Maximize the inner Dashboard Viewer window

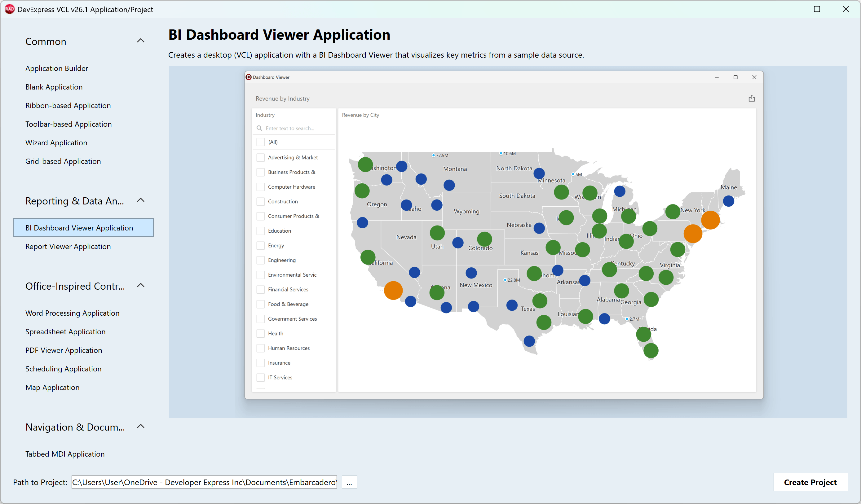(x=735, y=77)
